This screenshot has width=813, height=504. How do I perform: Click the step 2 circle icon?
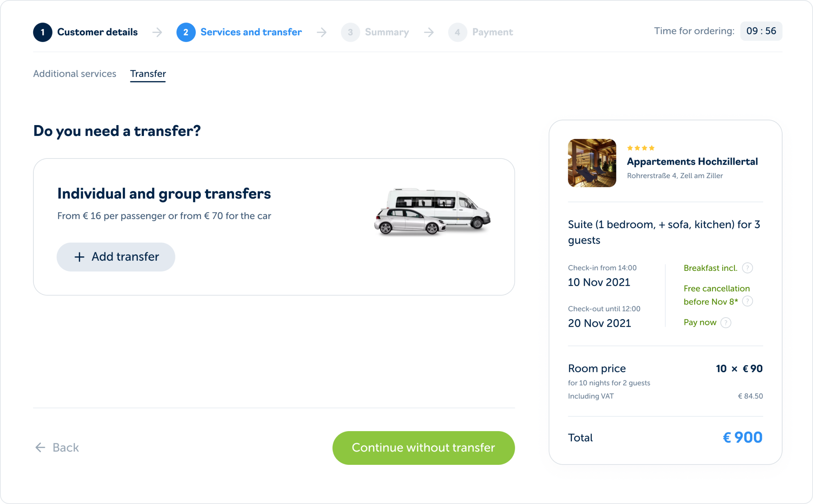[186, 32]
